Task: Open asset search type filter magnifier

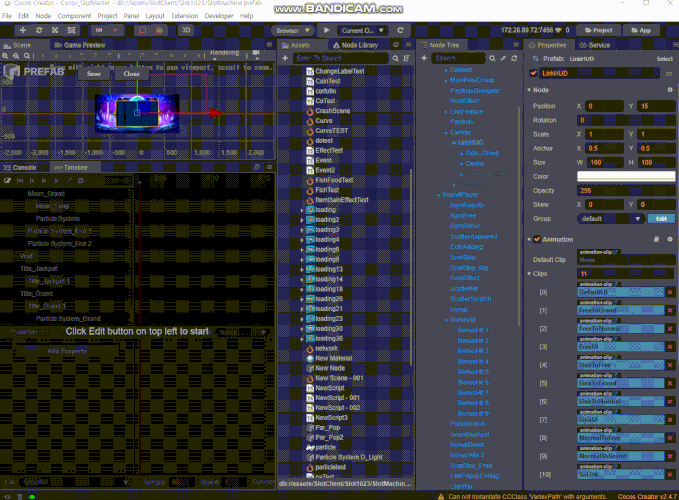Action: [x=395, y=58]
